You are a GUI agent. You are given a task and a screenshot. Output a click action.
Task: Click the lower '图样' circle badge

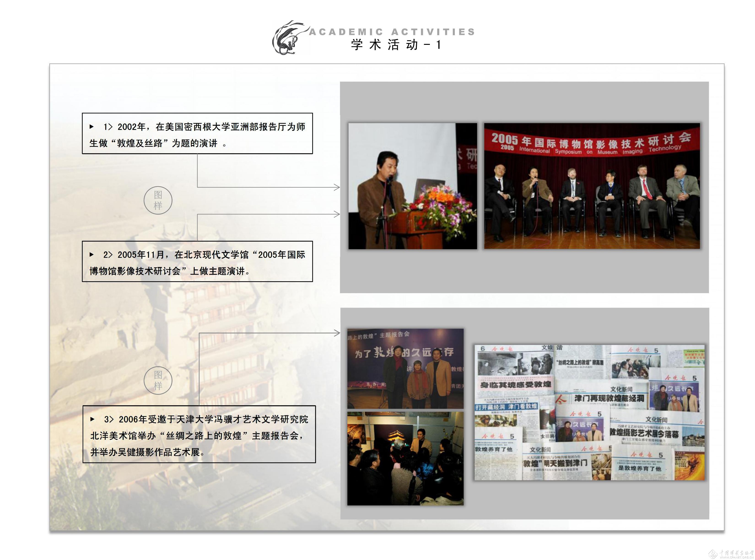coord(158,380)
